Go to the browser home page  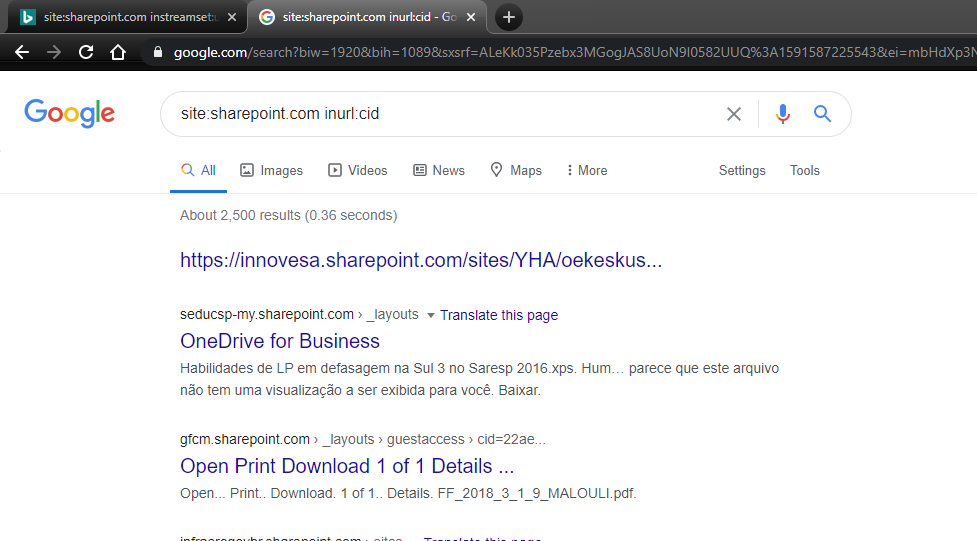118,52
